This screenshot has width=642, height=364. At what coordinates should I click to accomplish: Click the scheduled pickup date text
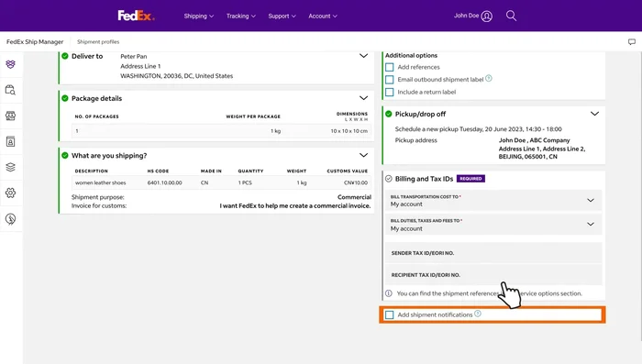pyautogui.click(x=478, y=129)
